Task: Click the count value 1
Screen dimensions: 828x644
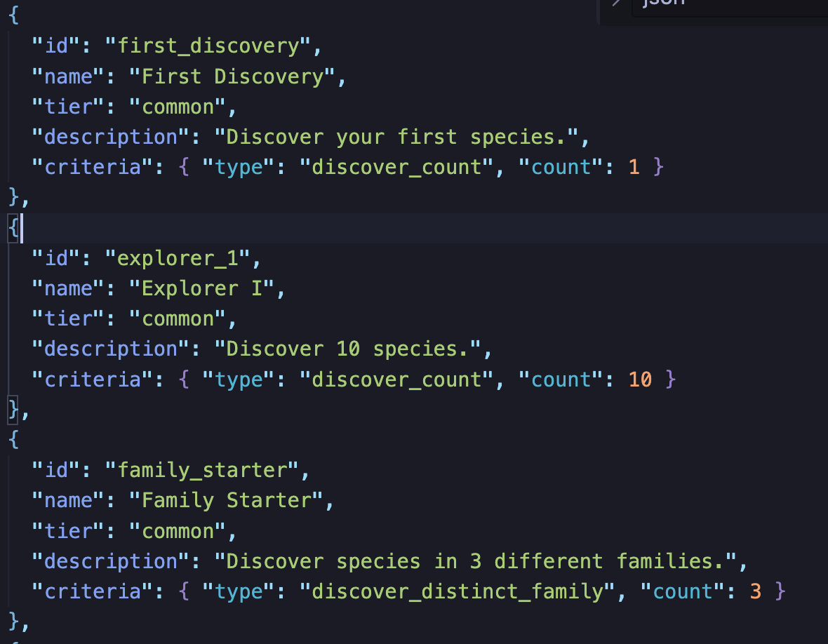Action: point(634,167)
